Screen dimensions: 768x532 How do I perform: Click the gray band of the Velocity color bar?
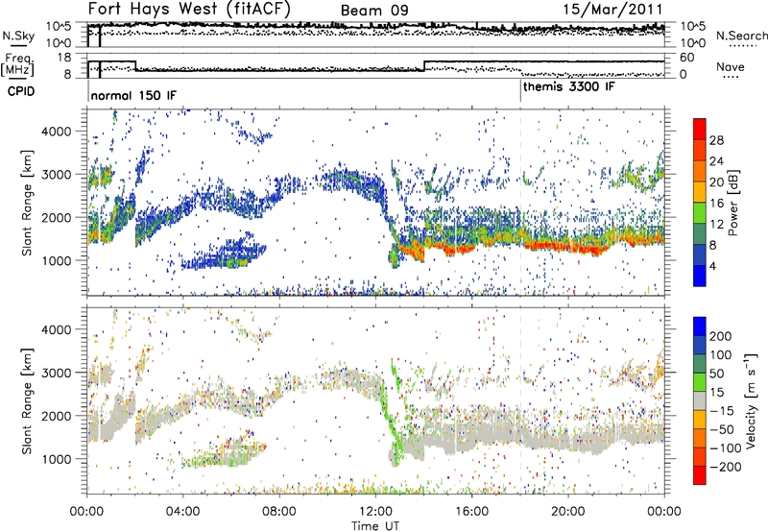[700, 400]
